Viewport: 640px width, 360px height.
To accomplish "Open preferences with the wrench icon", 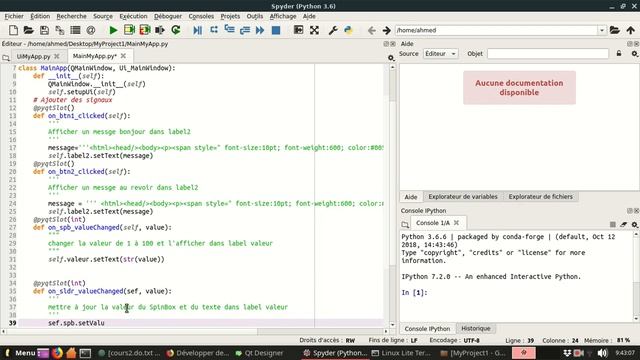I will pos(333,30).
